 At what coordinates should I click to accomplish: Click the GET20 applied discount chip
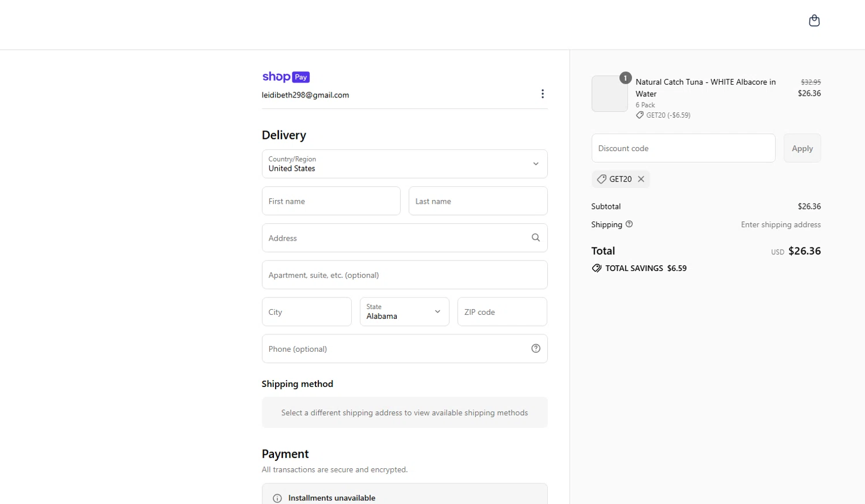pos(620,179)
